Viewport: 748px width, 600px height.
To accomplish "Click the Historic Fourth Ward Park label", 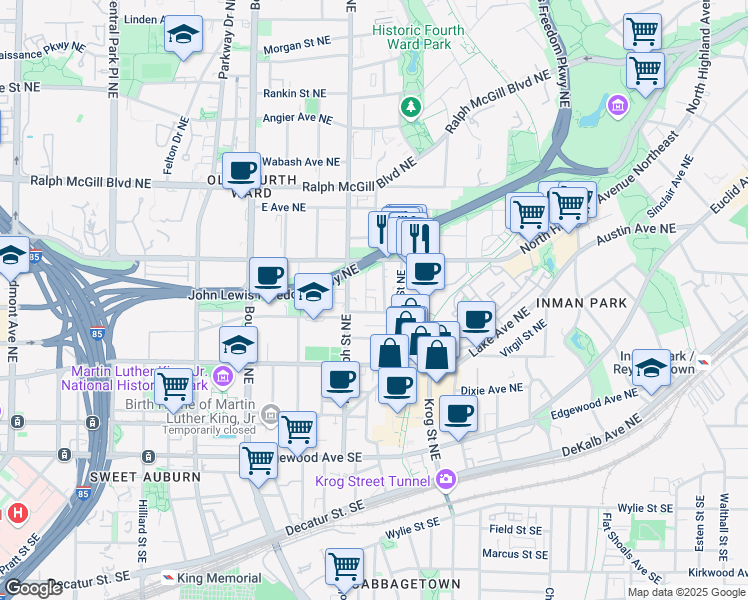I will pos(418,37).
